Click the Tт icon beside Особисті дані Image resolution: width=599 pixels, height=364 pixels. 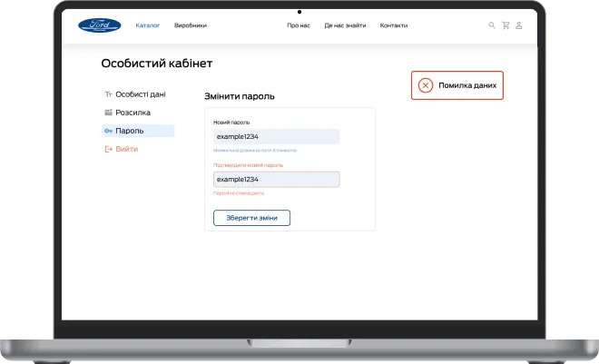point(108,94)
